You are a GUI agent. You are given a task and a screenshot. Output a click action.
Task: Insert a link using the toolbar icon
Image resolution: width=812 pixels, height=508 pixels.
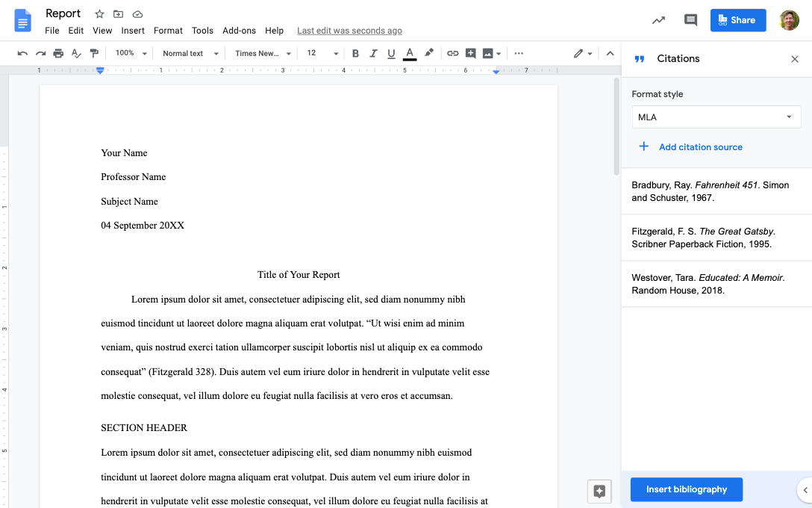point(452,53)
